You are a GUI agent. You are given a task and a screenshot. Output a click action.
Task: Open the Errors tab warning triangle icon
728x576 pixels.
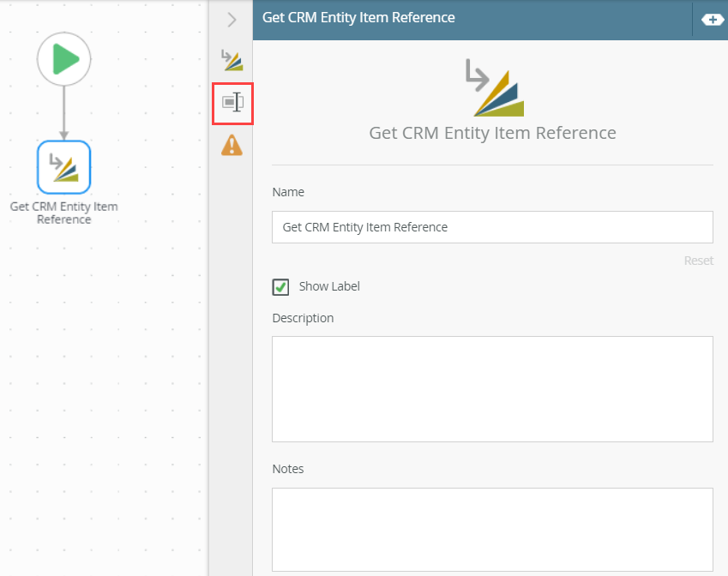click(232, 146)
